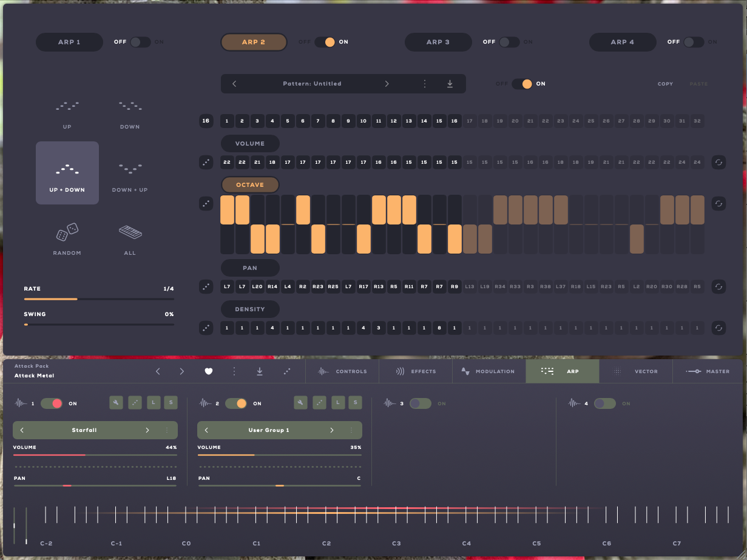The width and height of the screenshot is (747, 560).
Task: Enable layer 4 switch
Action: click(x=605, y=403)
